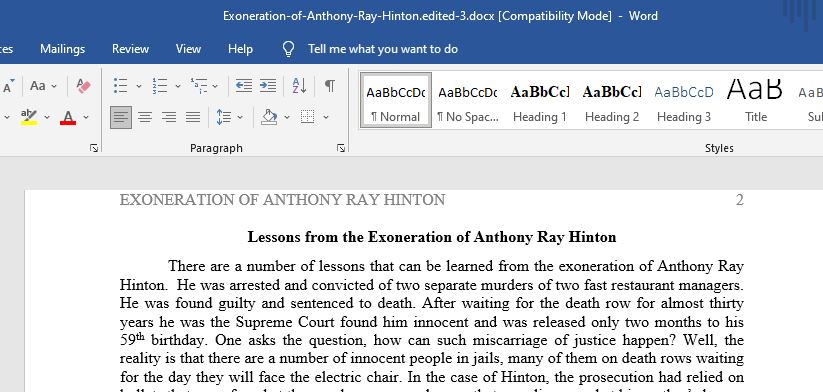Click the Tell me what you want to do box

click(x=383, y=49)
